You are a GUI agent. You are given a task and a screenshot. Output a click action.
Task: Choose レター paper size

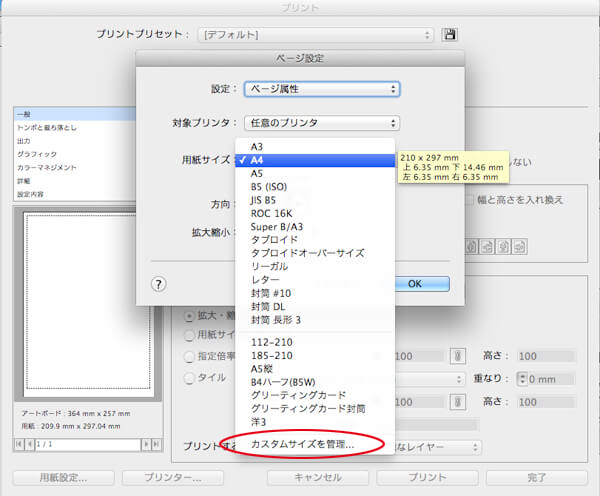click(315, 280)
